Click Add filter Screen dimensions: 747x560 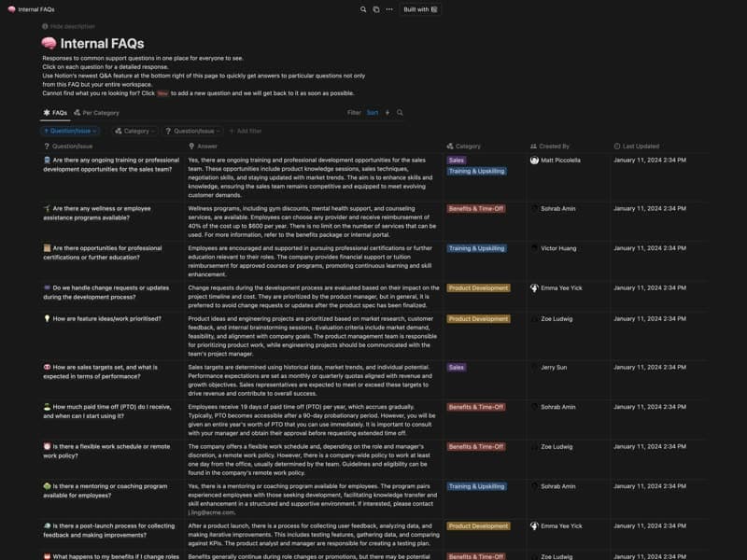[x=246, y=131]
